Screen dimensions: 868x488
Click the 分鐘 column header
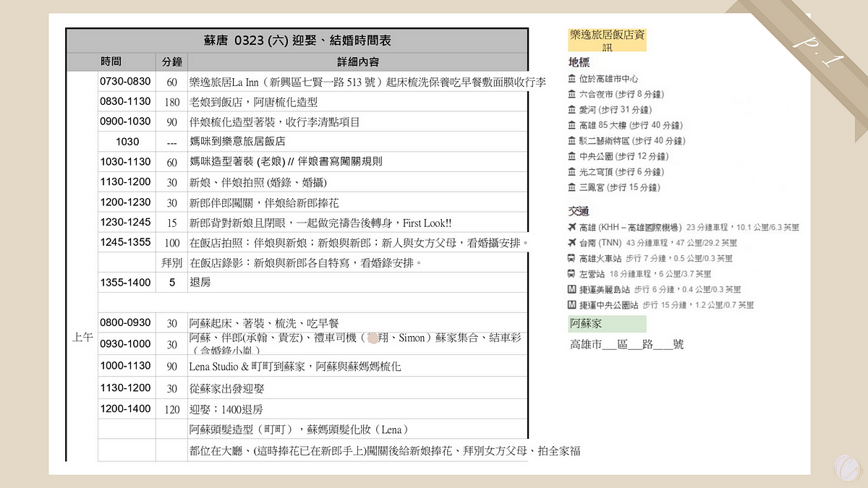[172, 62]
